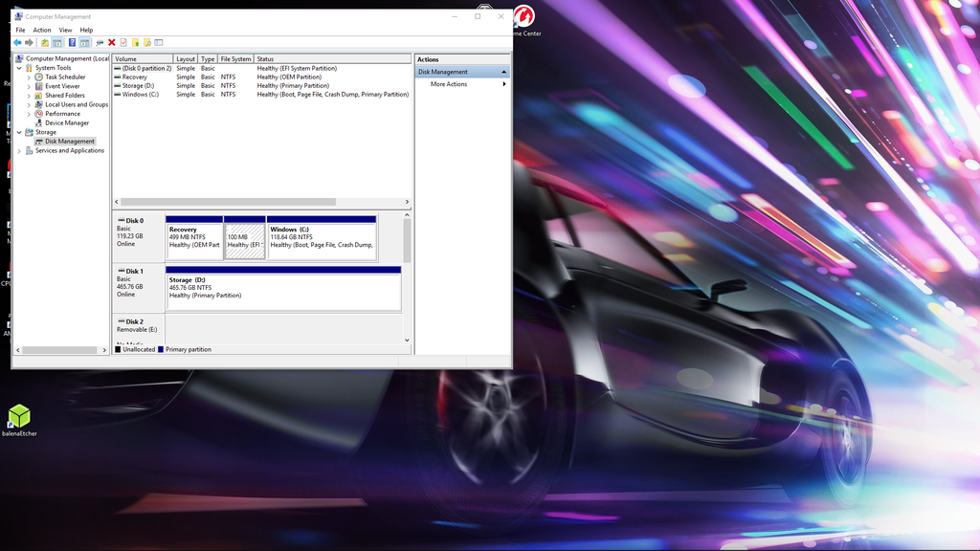Click the Performance icon in the tree
980x551 pixels.
click(x=38, y=114)
